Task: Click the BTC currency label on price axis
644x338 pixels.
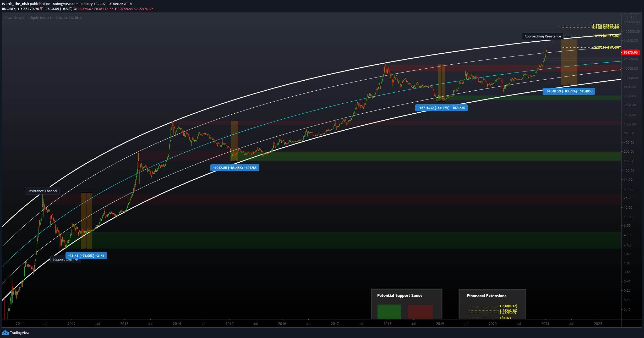Action: [632, 17]
